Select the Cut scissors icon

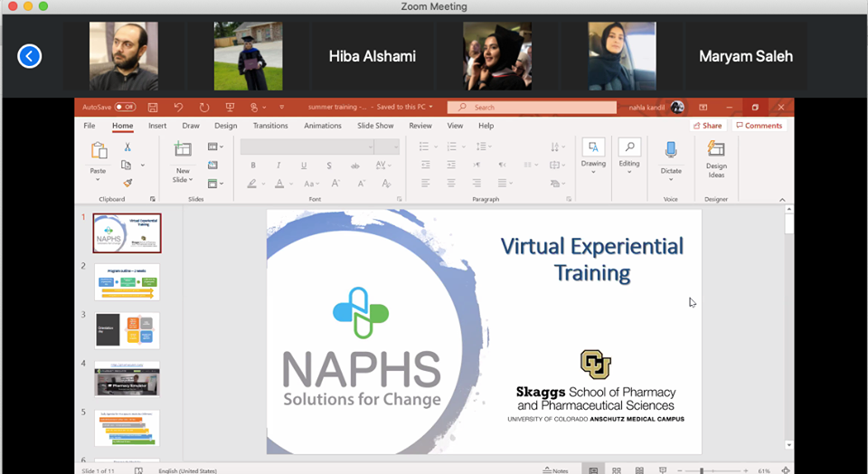click(127, 147)
